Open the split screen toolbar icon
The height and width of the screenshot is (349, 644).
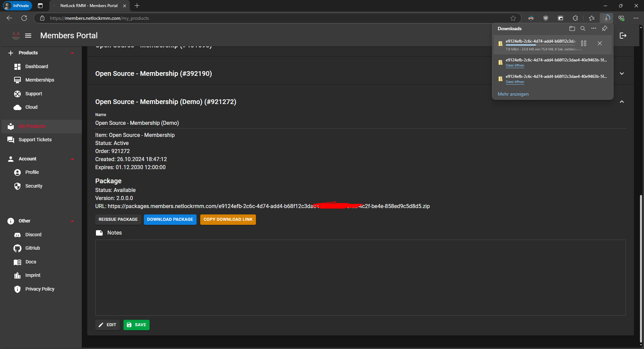(x=560, y=18)
